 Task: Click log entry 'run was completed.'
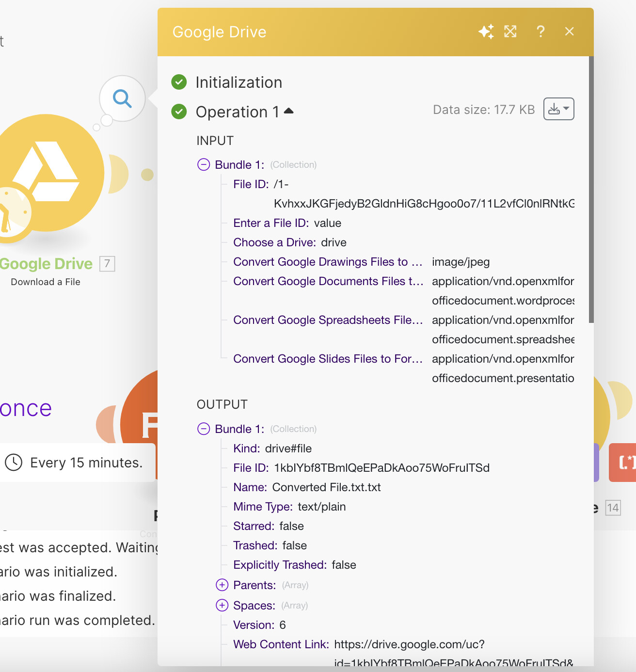pyautogui.click(x=78, y=620)
